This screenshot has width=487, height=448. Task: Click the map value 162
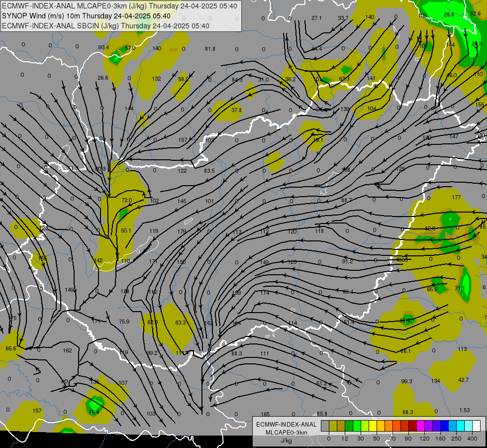pos(67,350)
